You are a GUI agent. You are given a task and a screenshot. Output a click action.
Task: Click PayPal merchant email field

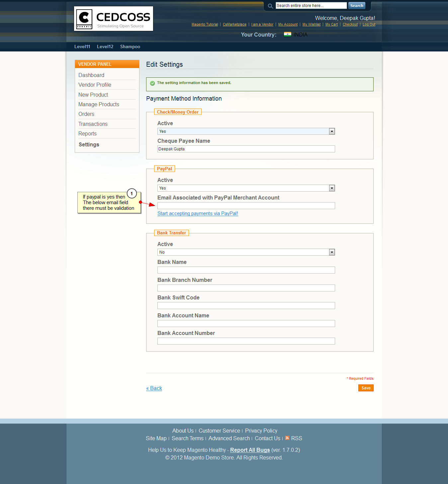click(x=246, y=206)
